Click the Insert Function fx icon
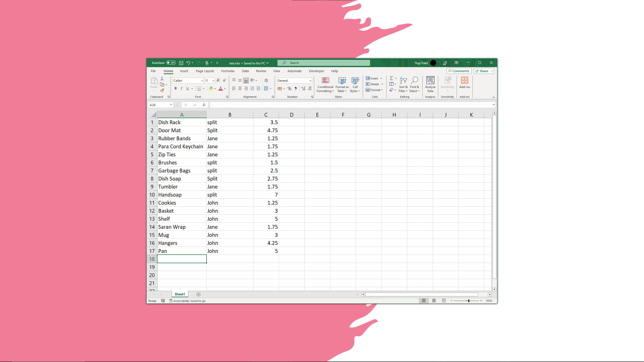Viewport: 644px width, 362px height. (204, 105)
